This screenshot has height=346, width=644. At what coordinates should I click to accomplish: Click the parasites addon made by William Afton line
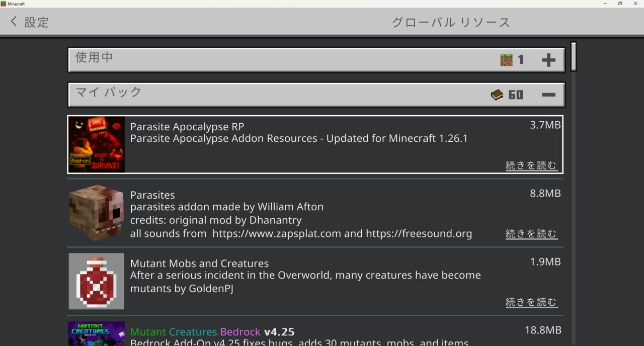tap(227, 207)
